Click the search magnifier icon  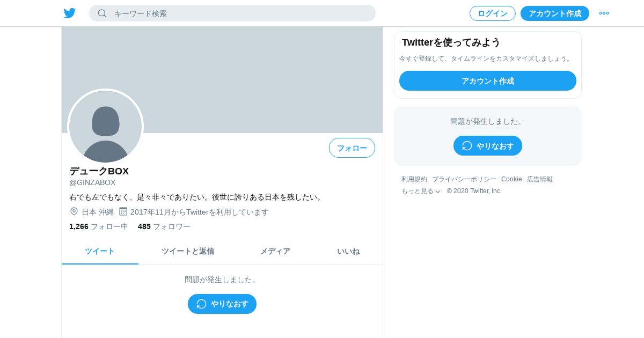coord(102,13)
